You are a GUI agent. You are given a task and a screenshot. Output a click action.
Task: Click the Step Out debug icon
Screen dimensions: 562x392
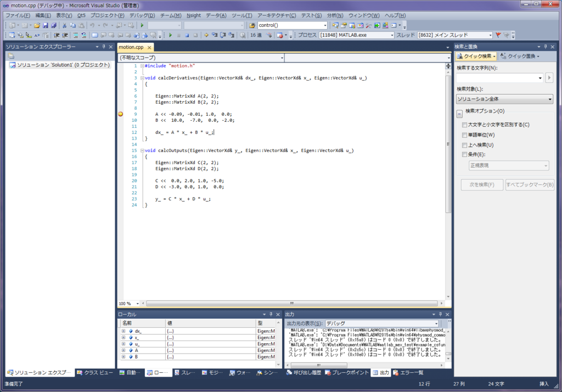[x=231, y=35]
